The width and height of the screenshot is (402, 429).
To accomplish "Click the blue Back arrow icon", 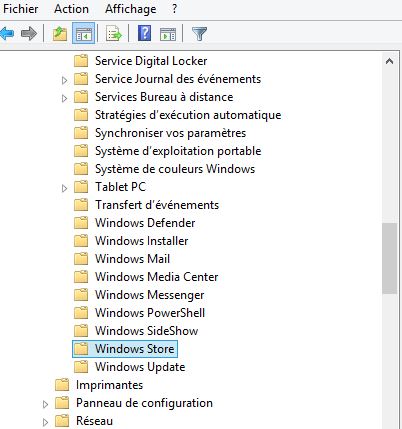I will pyautogui.click(x=7, y=34).
